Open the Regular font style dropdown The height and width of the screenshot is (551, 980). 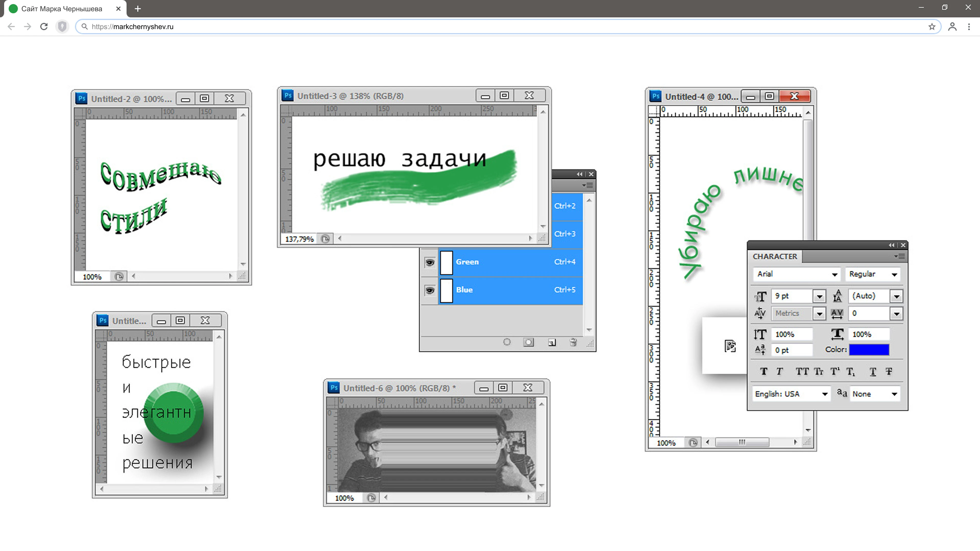coord(873,274)
